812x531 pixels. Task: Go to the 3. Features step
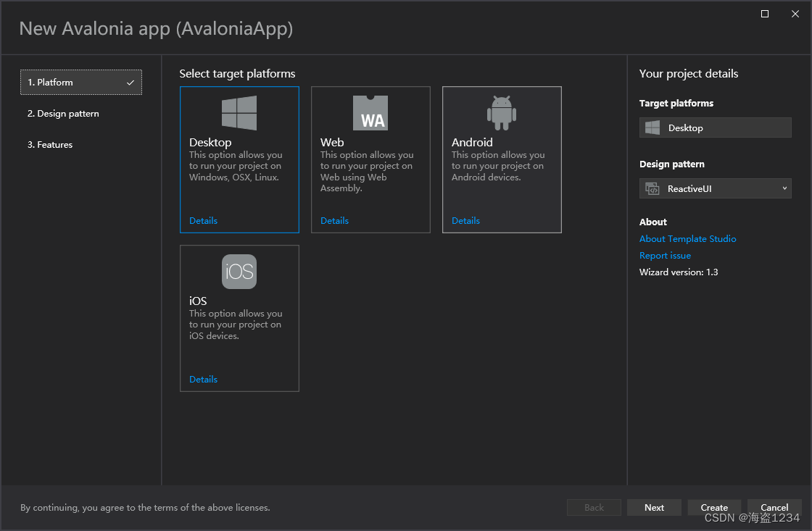tap(50, 144)
